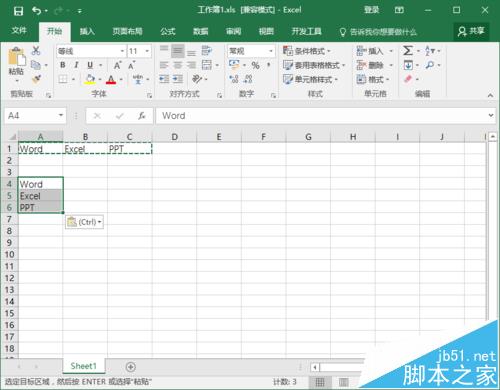Open Format as Table menu
This screenshot has height=390, width=500.
(314, 65)
